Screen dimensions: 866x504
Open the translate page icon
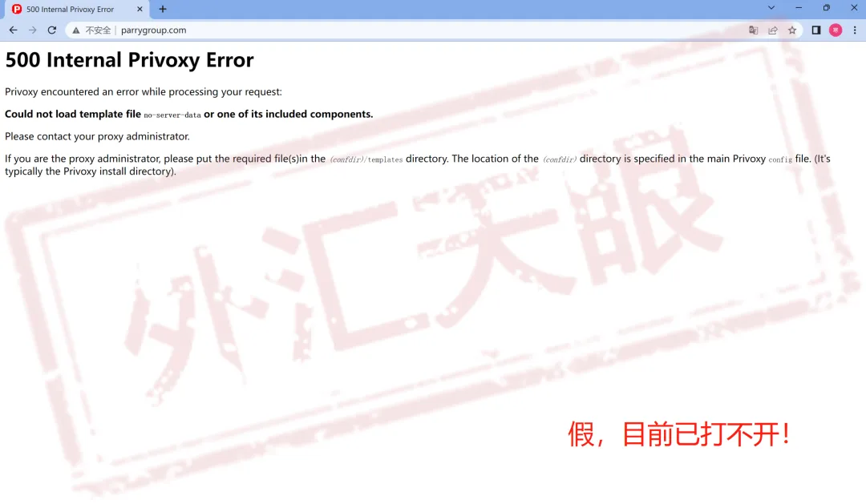point(753,30)
